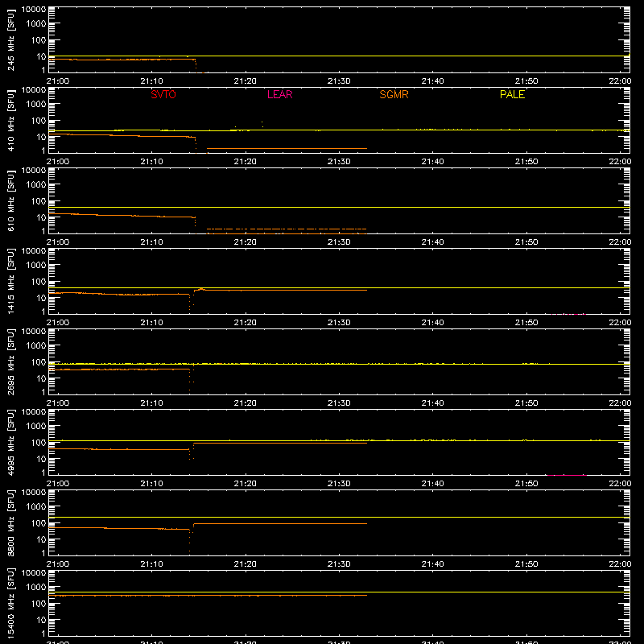Click the orange SGMR station label

[394, 94]
